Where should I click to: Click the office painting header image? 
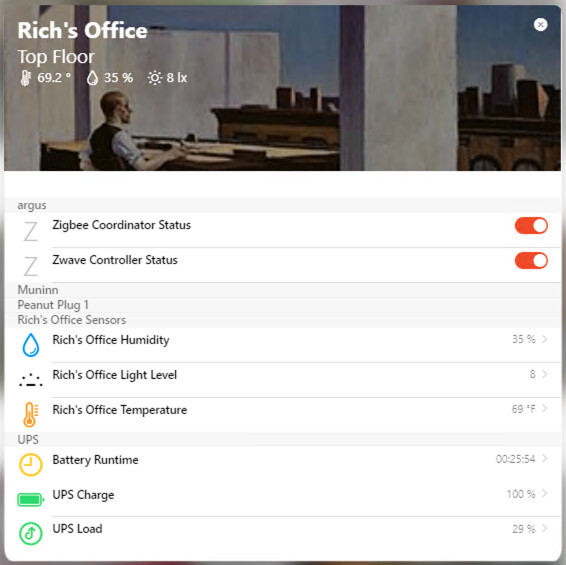click(x=283, y=88)
